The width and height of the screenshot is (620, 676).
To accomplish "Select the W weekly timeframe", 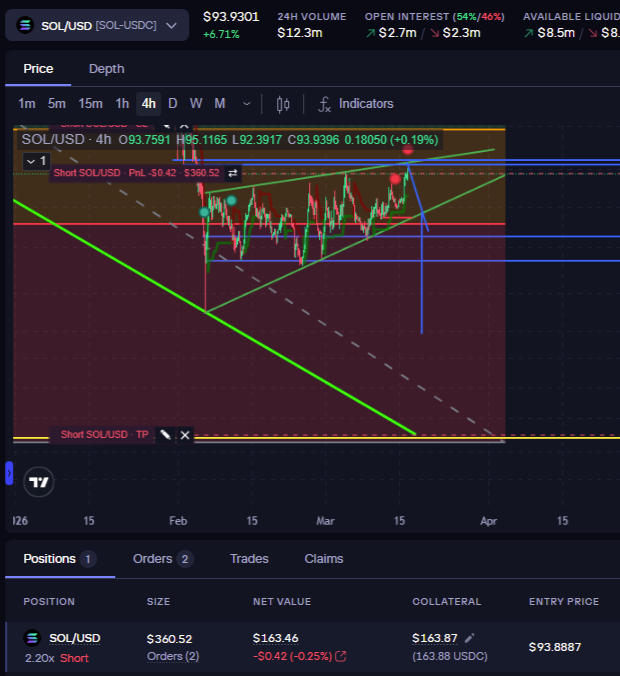I will [x=196, y=103].
